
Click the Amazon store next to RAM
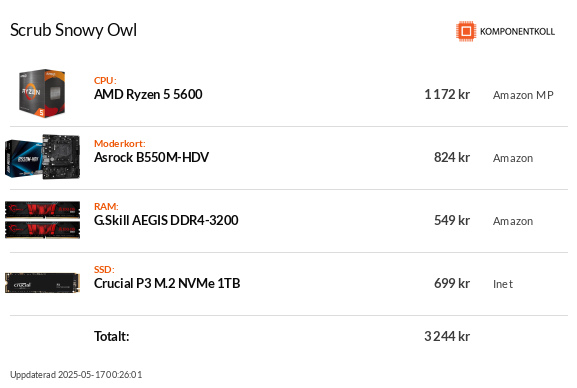tap(513, 221)
